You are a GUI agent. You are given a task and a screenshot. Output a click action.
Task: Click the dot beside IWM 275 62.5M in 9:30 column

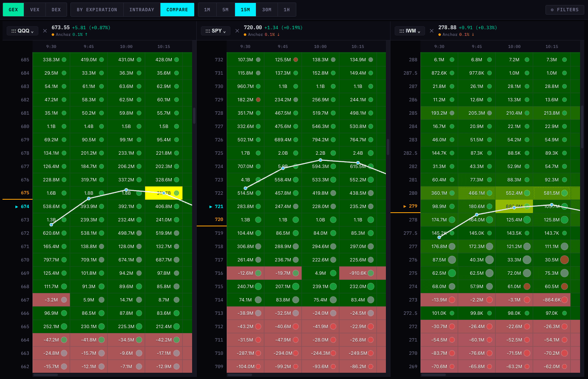(x=452, y=273)
